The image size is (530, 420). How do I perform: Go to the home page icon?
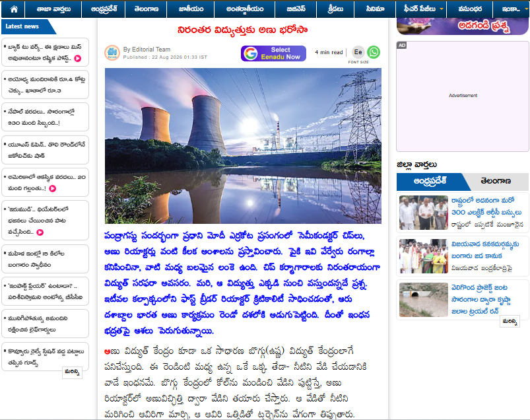tap(13, 9)
